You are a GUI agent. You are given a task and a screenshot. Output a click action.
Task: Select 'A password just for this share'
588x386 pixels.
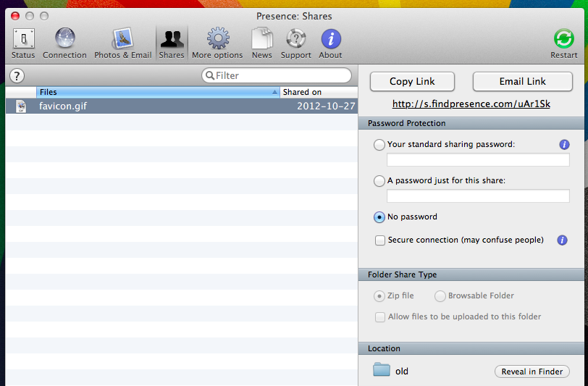(x=379, y=181)
